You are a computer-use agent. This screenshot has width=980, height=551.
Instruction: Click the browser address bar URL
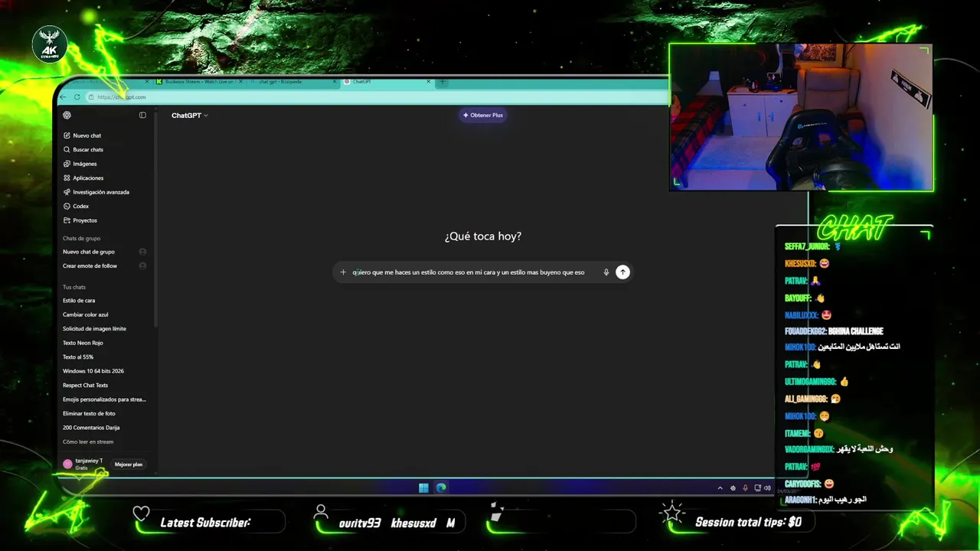pos(121,97)
